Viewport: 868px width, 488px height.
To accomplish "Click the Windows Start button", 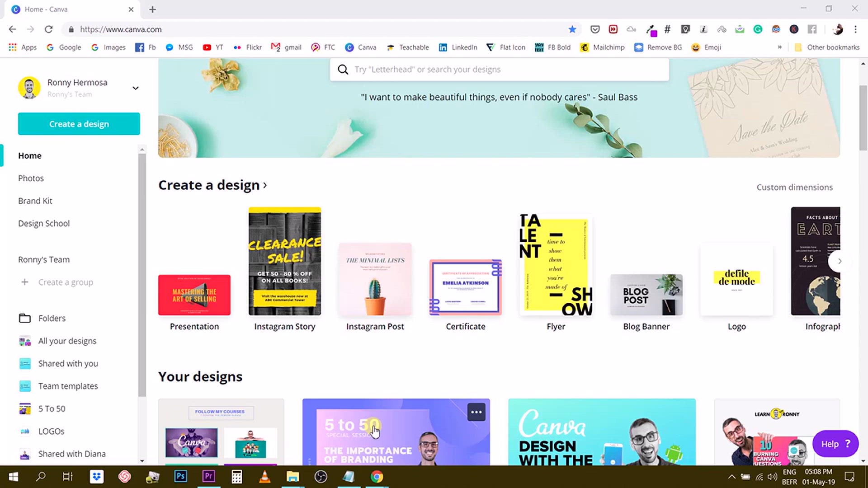I will point(13,477).
